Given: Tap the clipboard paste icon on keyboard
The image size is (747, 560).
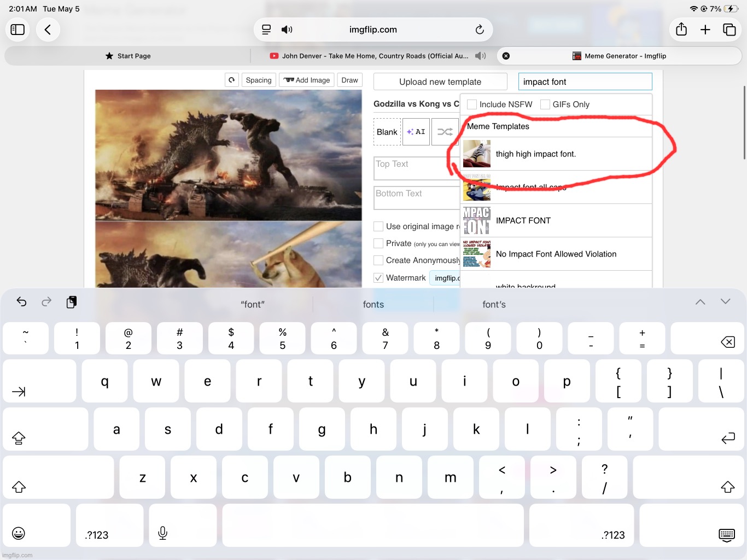Looking at the screenshot, I should pyautogui.click(x=72, y=302).
